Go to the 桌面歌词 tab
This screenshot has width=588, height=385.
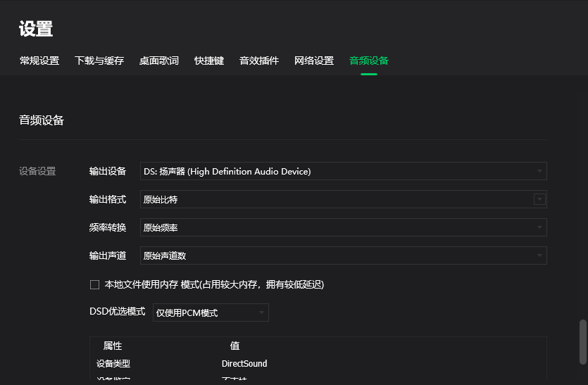159,61
